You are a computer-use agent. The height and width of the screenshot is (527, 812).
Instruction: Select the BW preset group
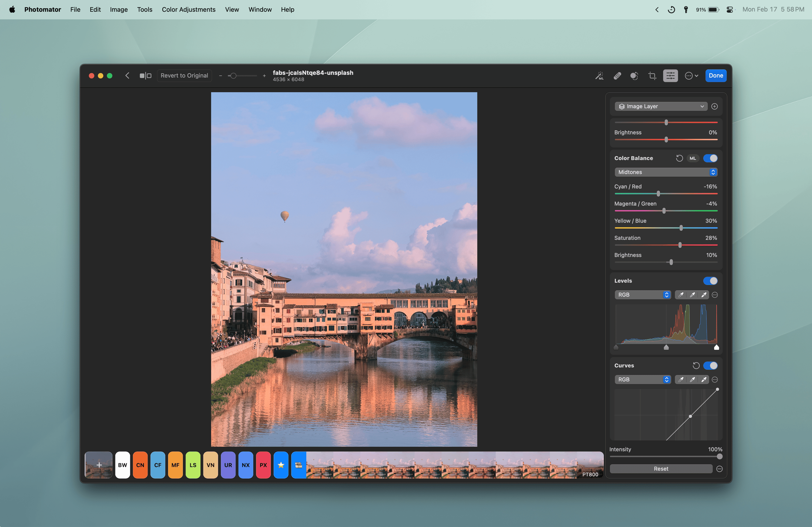[x=122, y=465]
